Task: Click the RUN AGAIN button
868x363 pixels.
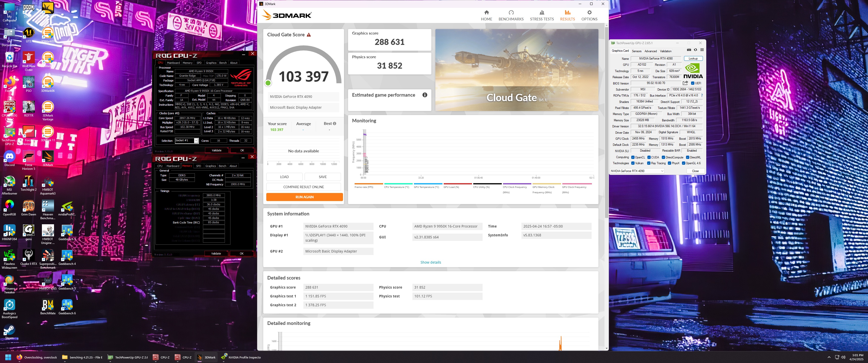Action: coord(304,197)
